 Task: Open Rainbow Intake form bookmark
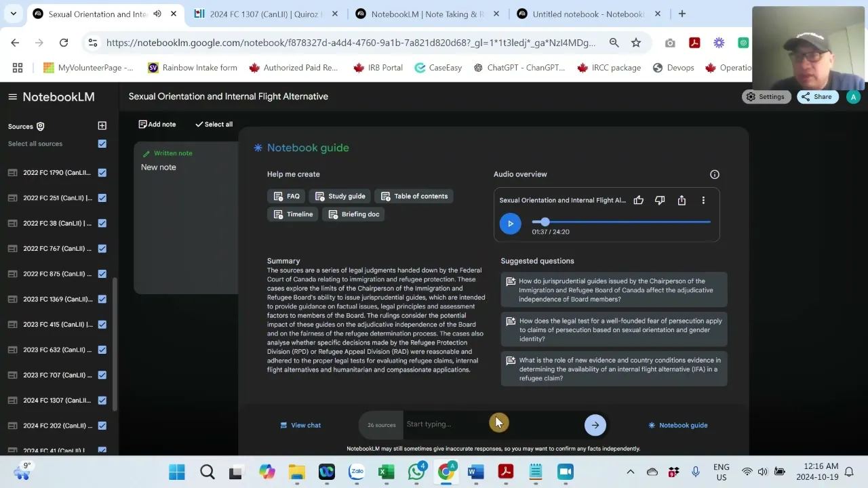[x=192, y=68]
